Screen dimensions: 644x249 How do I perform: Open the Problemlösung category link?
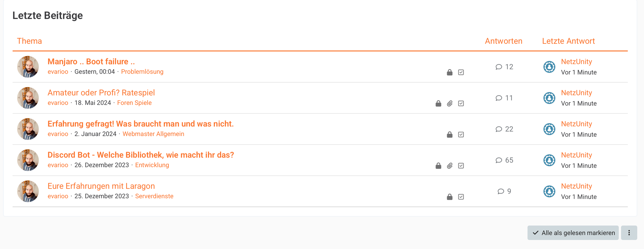click(142, 72)
